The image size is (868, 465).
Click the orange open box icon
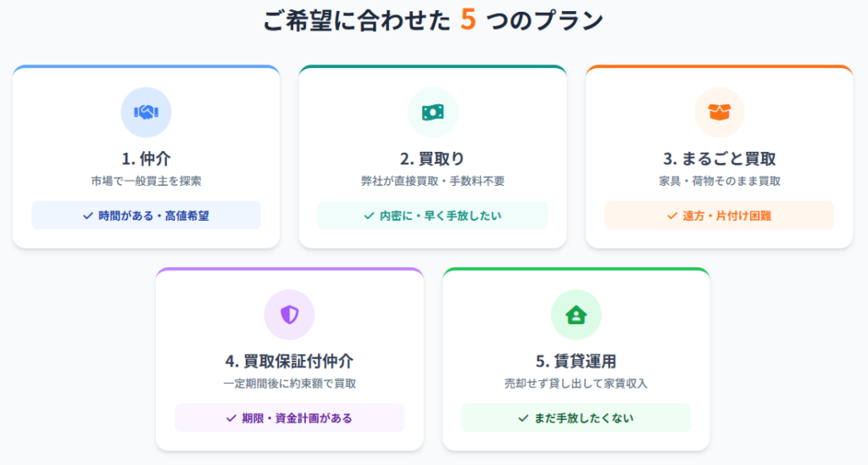pyautogui.click(x=719, y=113)
